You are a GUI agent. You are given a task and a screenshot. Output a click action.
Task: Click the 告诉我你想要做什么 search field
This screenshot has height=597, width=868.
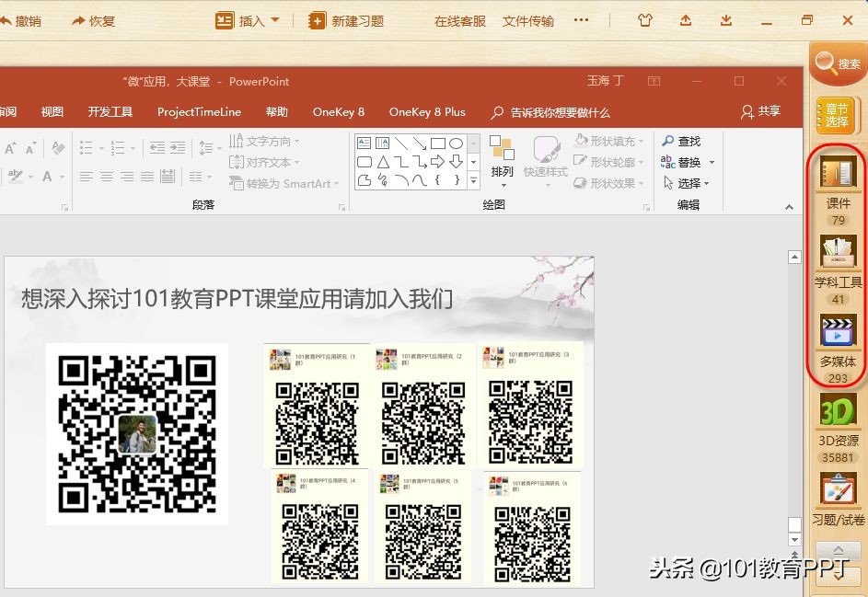click(550, 112)
